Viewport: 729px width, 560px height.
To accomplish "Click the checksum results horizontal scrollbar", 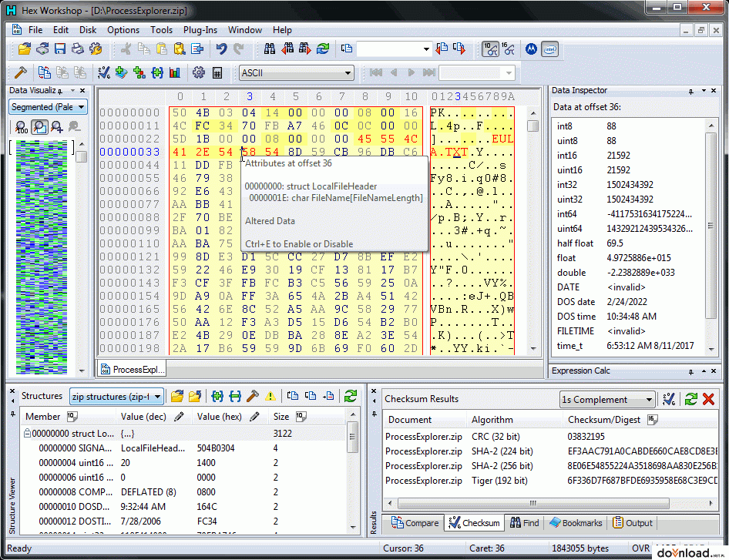I will (x=532, y=503).
